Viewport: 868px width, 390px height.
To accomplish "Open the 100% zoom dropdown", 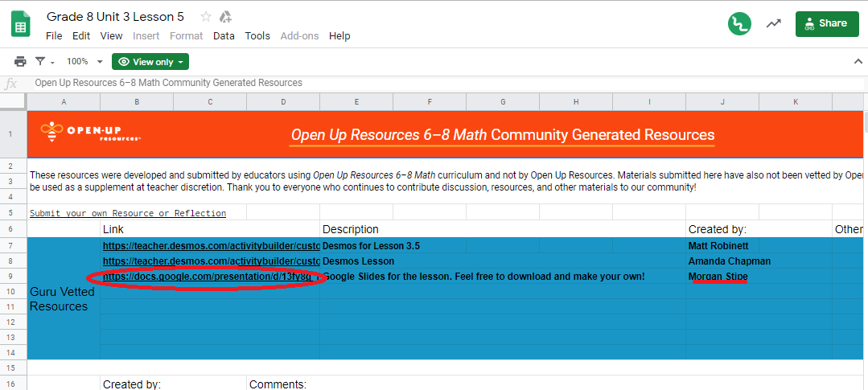I will pos(84,61).
